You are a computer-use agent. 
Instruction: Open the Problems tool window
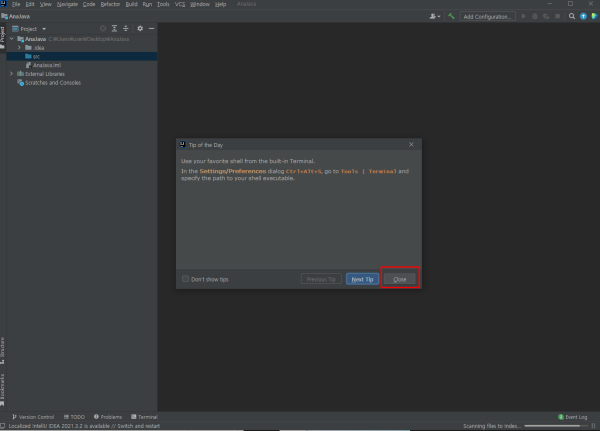[x=108, y=417]
